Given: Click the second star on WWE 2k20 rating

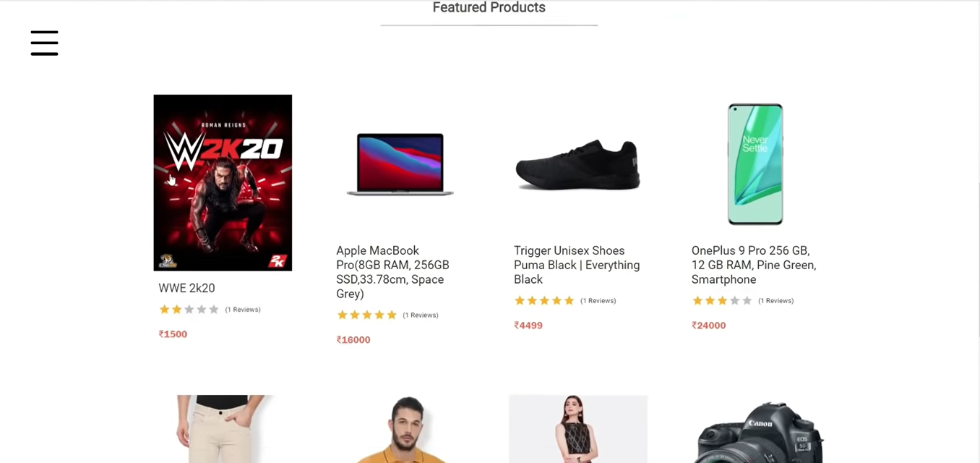Looking at the screenshot, I should pyautogui.click(x=176, y=309).
